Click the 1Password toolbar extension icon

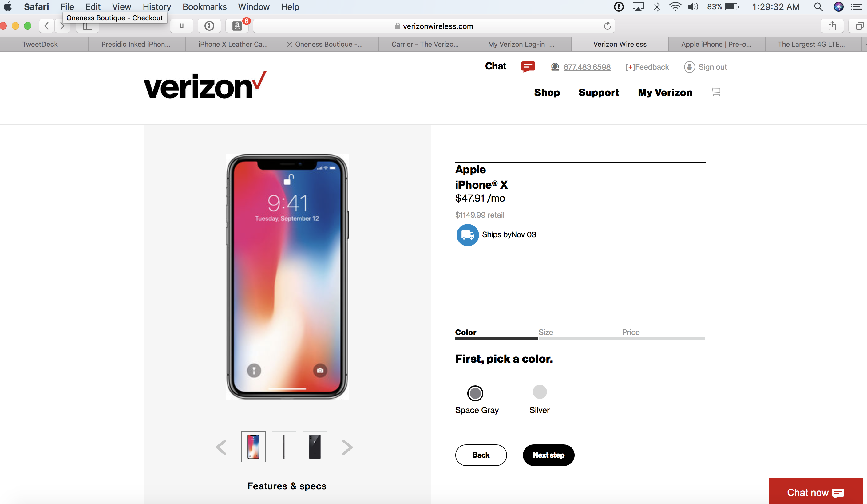click(x=209, y=26)
